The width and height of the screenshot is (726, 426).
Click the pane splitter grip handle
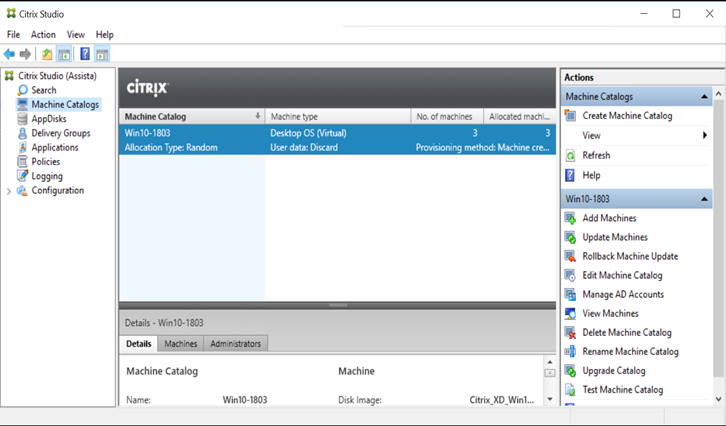click(338, 305)
